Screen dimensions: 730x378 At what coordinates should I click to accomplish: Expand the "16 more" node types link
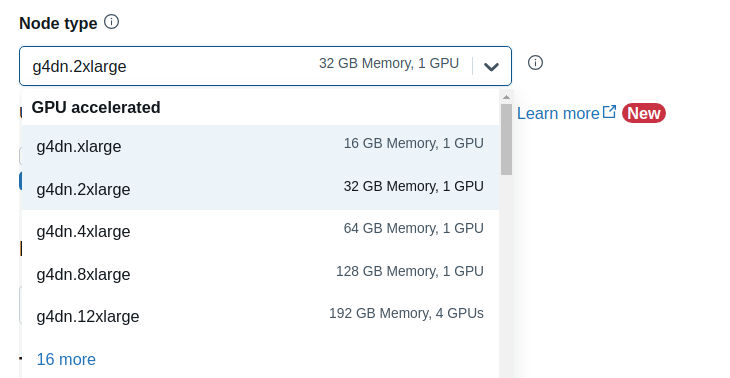(66, 359)
